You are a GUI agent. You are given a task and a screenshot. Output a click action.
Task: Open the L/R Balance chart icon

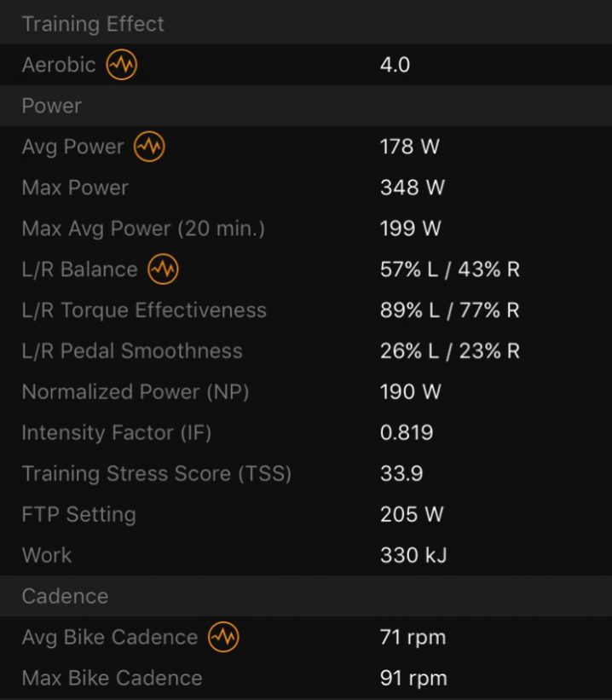coord(163,269)
